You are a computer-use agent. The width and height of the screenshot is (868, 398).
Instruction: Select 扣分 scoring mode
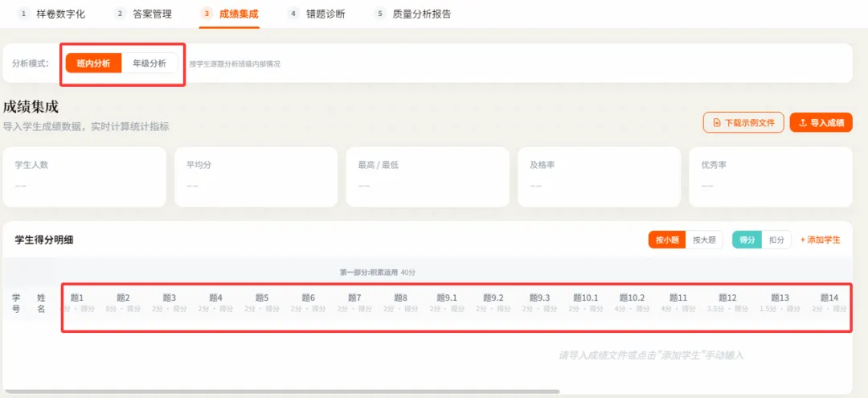coord(776,240)
